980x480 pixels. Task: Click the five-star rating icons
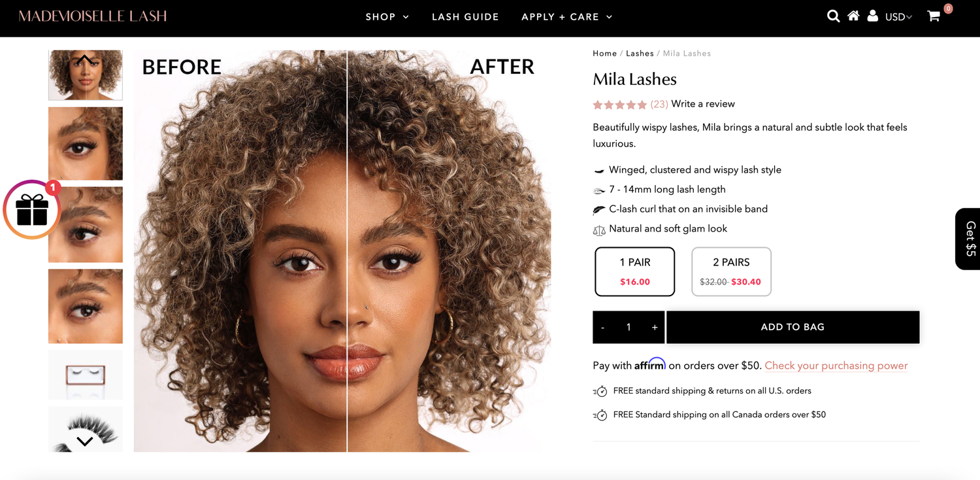619,105
